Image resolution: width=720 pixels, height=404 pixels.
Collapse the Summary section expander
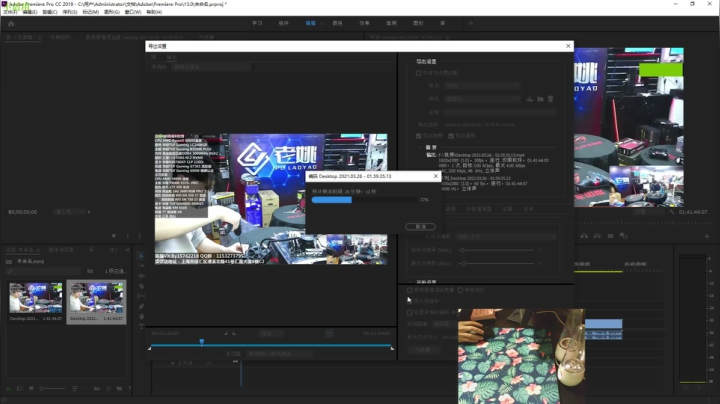tap(419, 147)
